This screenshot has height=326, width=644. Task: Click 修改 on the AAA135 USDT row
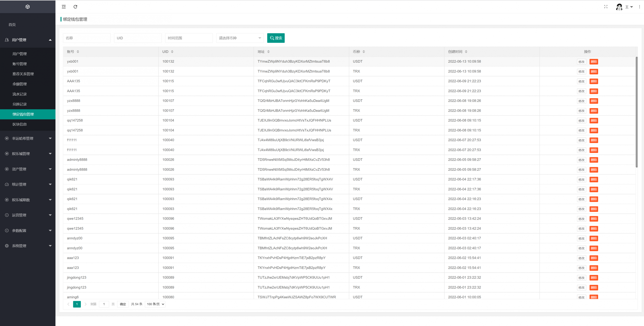[x=581, y=81]
